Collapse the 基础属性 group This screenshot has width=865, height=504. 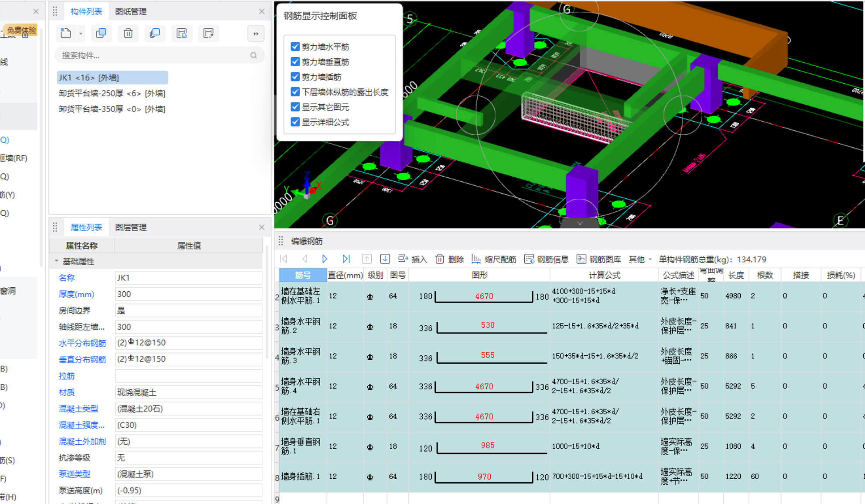pos(56,261)
